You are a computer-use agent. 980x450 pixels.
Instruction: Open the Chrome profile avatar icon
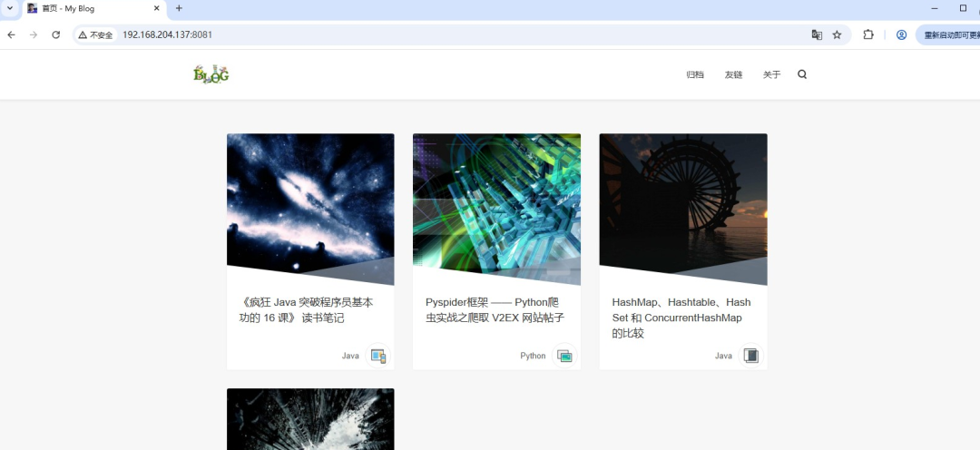(x=901, y=35)
